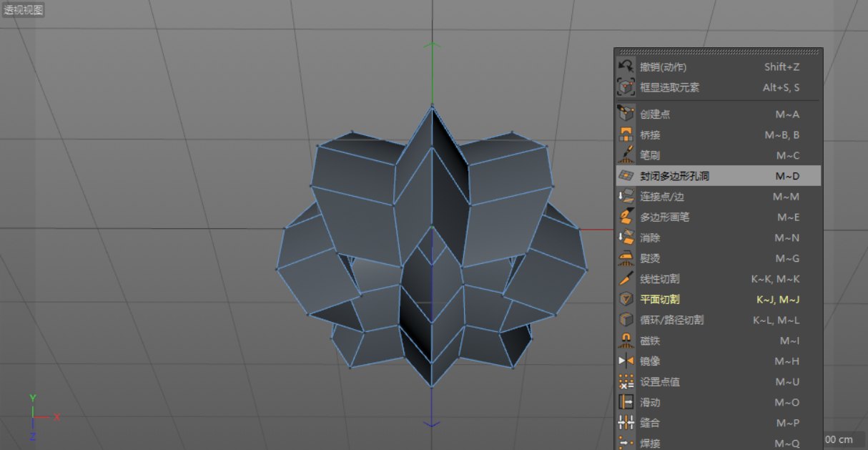The width and height of the screenshot is (868, 450).
Task: Click the 框显选取元素 frame icon
Action: point(626,87)
